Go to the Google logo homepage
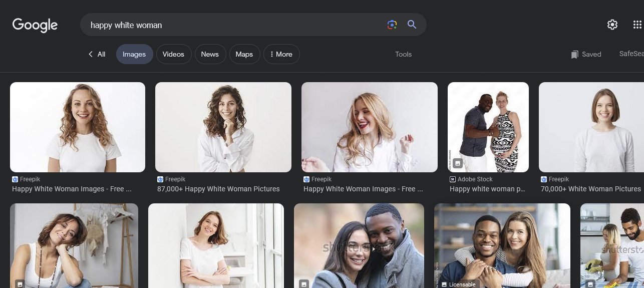 pos(35,25)
